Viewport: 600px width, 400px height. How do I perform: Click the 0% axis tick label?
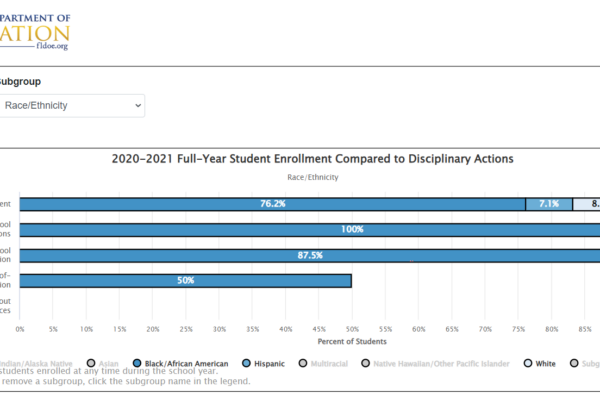(20, 329)
